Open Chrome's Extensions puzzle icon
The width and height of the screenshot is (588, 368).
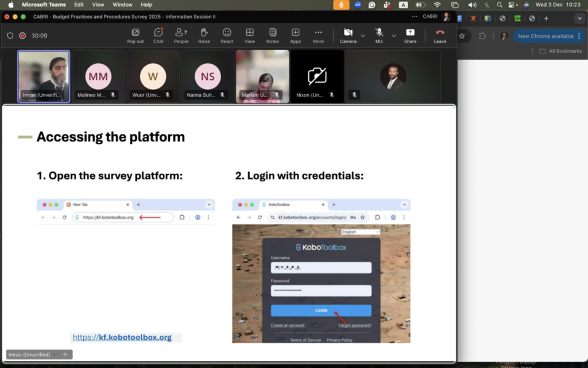482,36
